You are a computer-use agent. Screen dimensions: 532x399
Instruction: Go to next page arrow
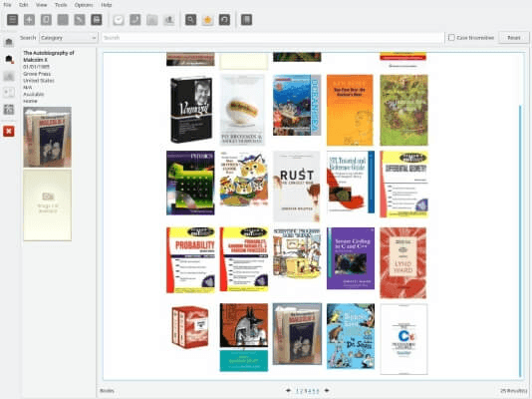click(327, 390)
